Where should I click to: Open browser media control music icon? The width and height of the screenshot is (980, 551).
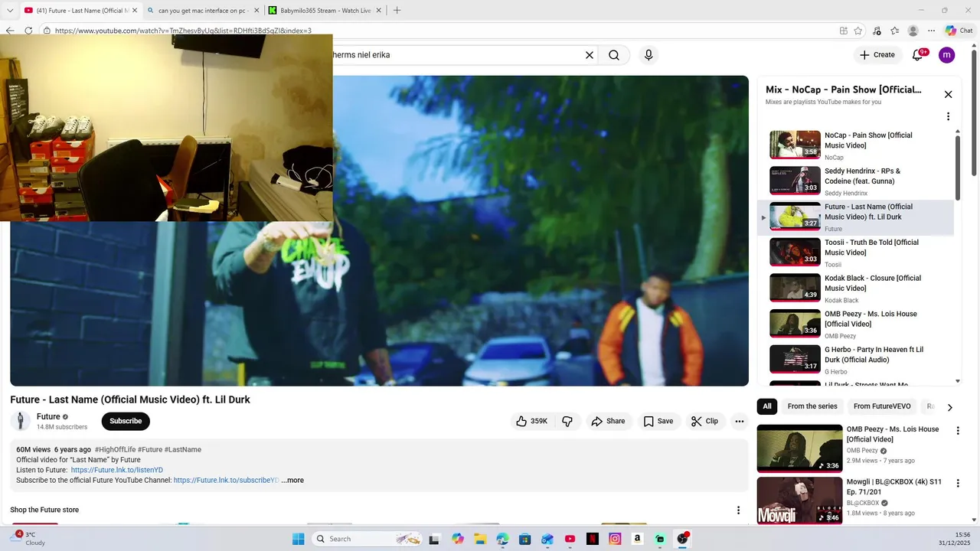[x=877, y=31]
